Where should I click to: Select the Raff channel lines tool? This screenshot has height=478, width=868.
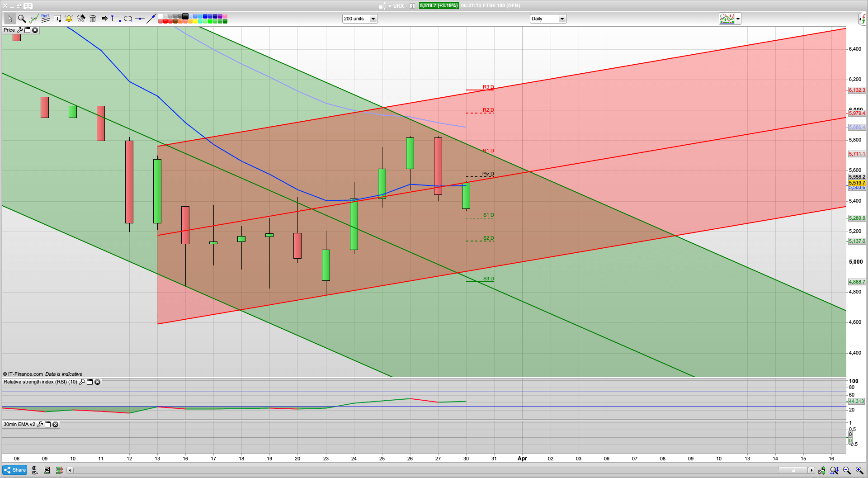tap(45, 19)
